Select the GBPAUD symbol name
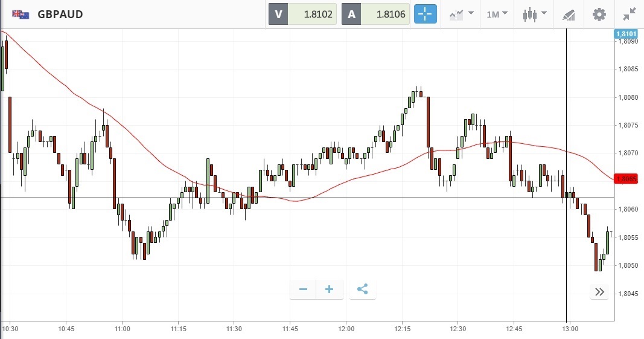Screen dimensions: 644x339 point(60,14)
